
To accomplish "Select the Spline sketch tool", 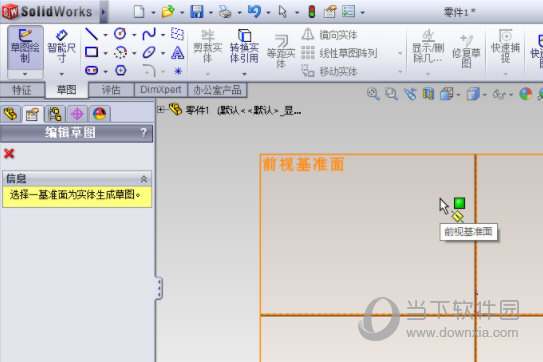I will 149,34.
